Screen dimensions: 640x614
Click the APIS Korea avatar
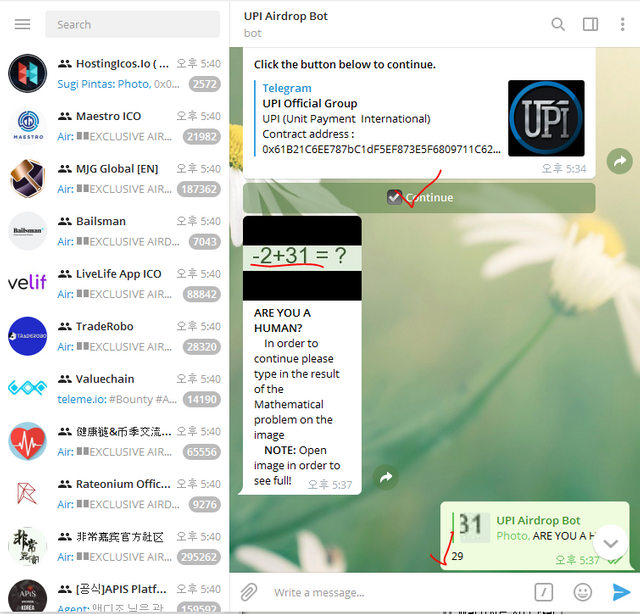(x=27, y=596)
